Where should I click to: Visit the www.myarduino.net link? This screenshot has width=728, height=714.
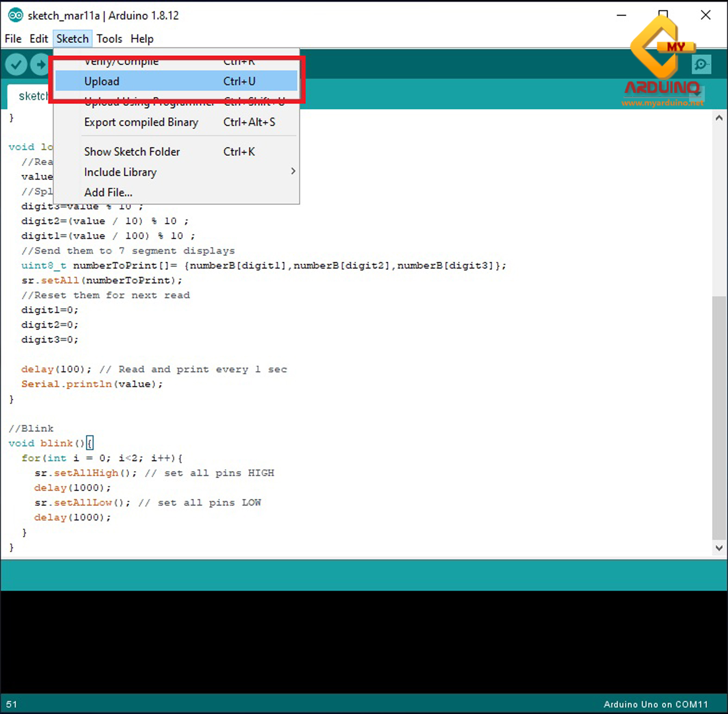coord(662,102)
